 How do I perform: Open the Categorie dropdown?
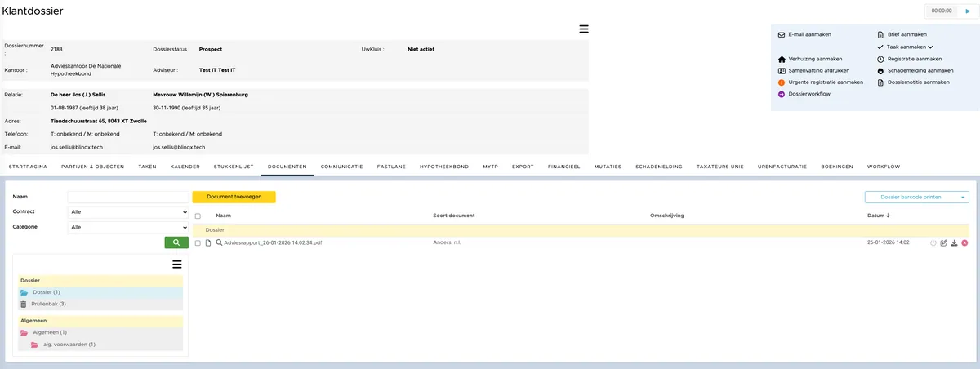[x=128, y=227]
